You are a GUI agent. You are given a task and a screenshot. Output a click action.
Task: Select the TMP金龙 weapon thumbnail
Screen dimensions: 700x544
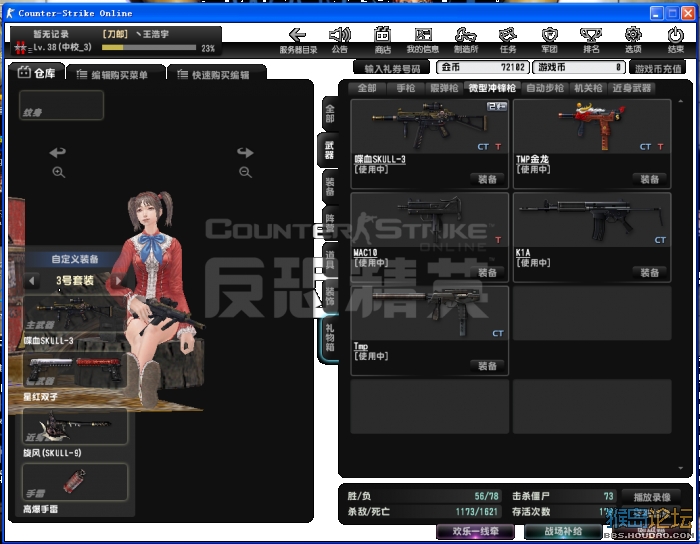tap(592, 127)
